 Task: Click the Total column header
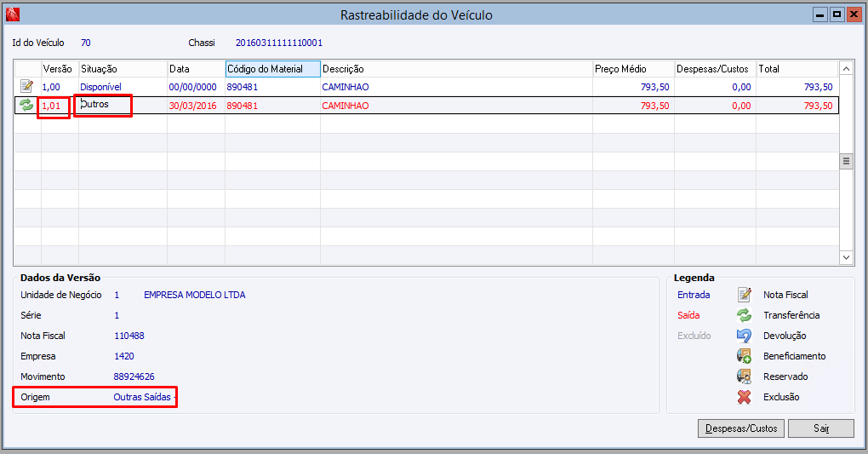pyautogui.click(x=797, y=69)
